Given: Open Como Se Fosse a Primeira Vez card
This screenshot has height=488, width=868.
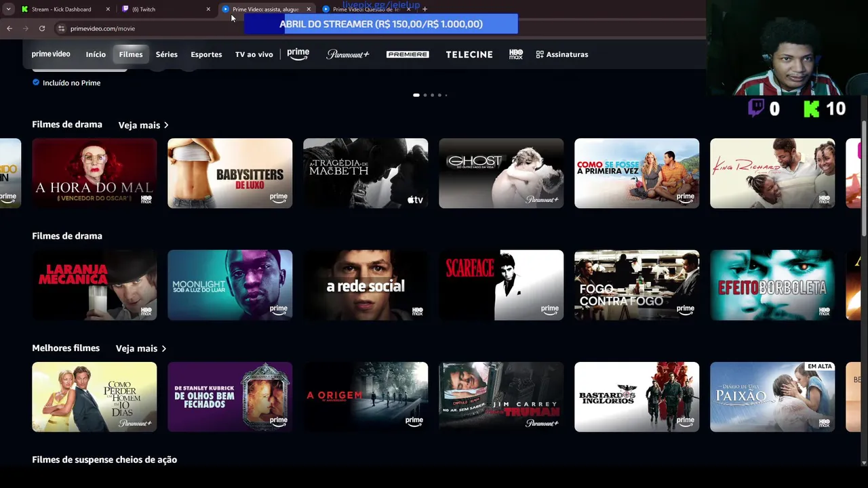Looking at the screenshot, I should [637, 173].
